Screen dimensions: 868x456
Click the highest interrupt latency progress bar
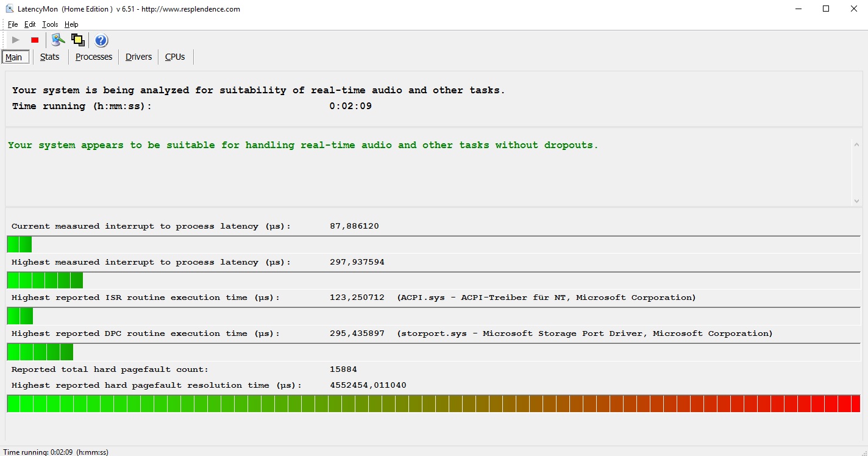tap(433, 280)
